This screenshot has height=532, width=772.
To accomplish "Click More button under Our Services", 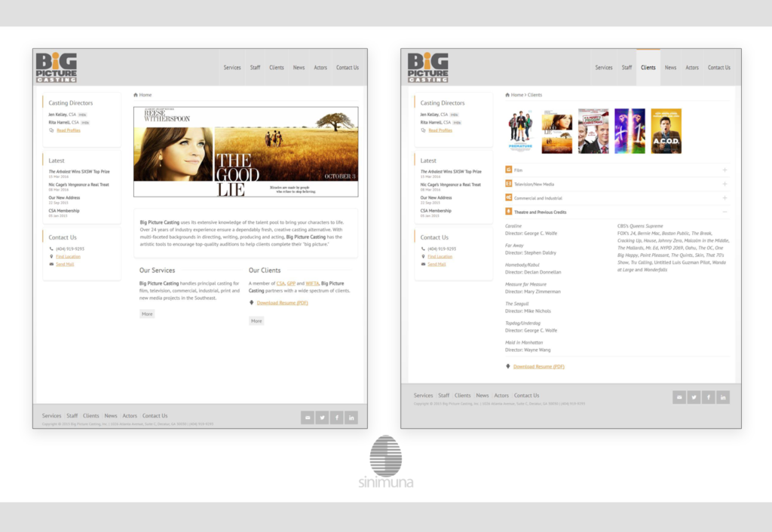I will click(147, 314).
